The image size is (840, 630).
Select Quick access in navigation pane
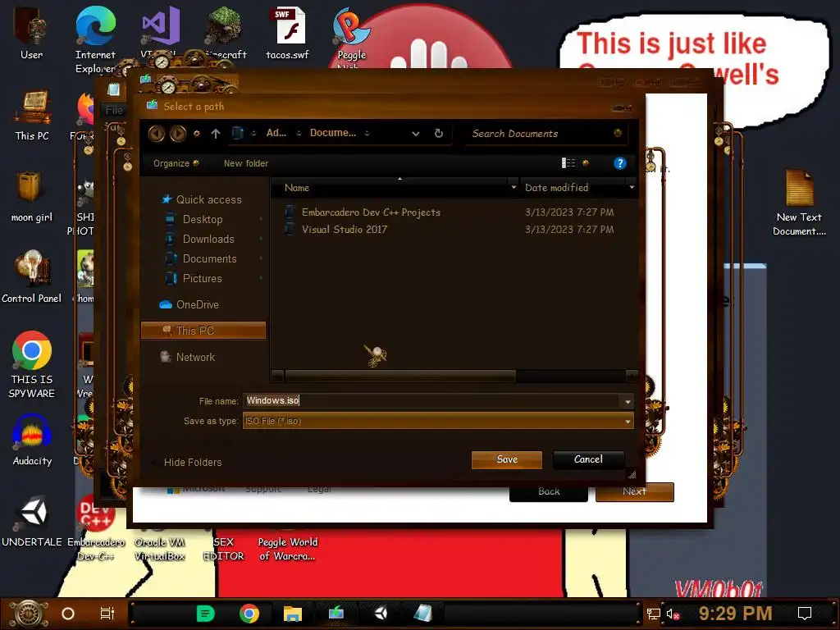click(202, 200)
